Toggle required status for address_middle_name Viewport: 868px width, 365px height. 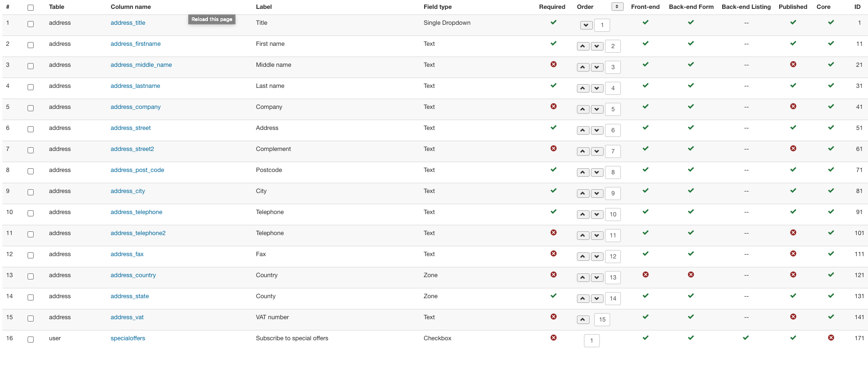[x=553, y=64]
